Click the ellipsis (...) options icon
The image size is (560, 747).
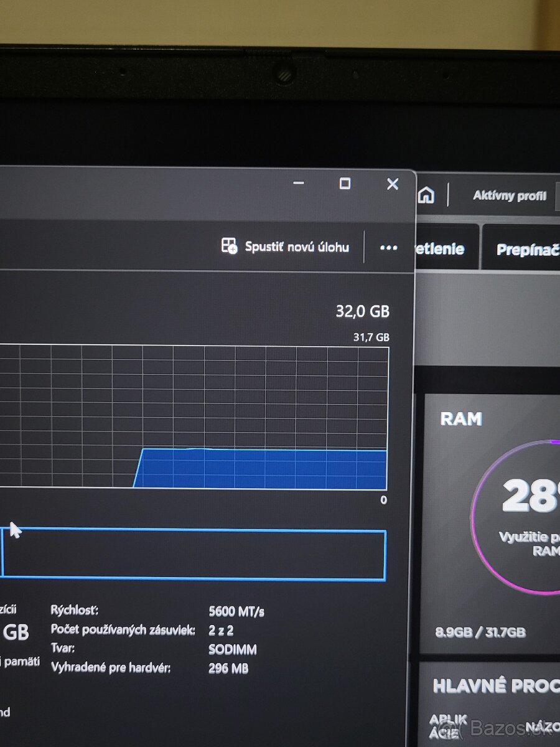388,247
